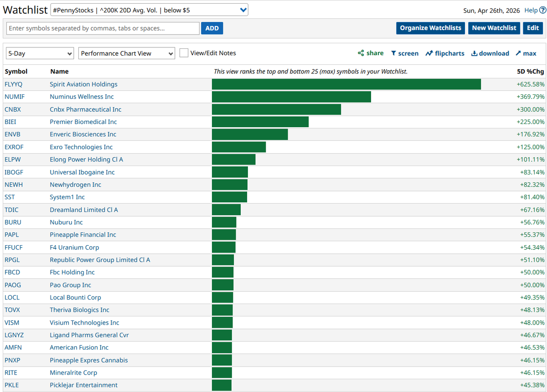Screen dimensions: 547x392
Task: Open the PAPL symbol link
Action: 12,235
